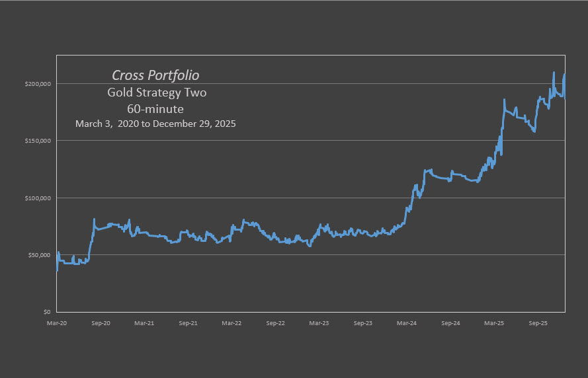Click the Sep-23 x-axis label
The width and height of the screenshot is (588, 378).
tap(363, 324)
